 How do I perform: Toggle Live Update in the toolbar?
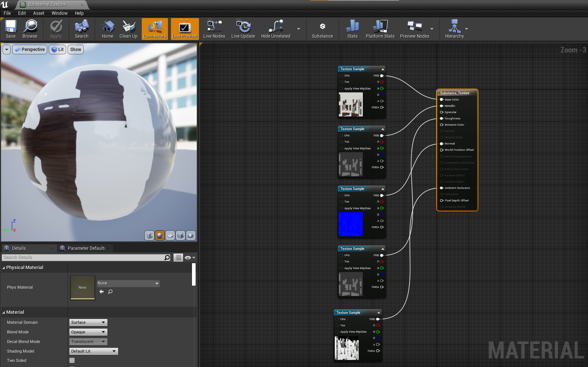click(243, 29)
